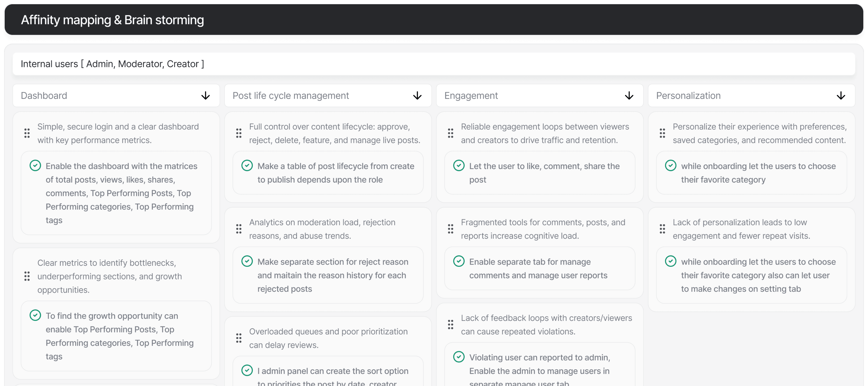868x386 pixels.
Task: Expand Post life cycle management arrow
Action: [x=417, y=96]
